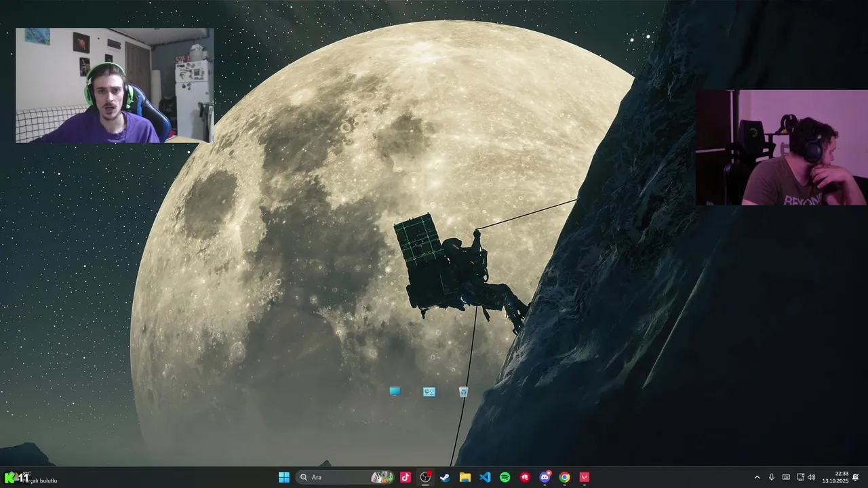The height and width of the screenshot is (488, 868).
Task: Open Visual Studio Code from taskbar
Action: click(485, 477)
